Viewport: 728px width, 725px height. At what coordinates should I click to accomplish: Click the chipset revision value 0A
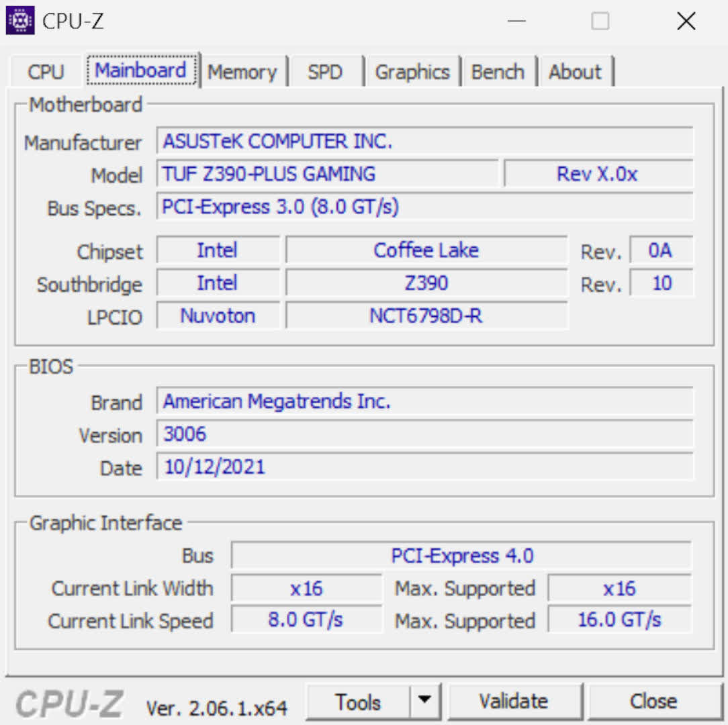(x=661, y=250)
